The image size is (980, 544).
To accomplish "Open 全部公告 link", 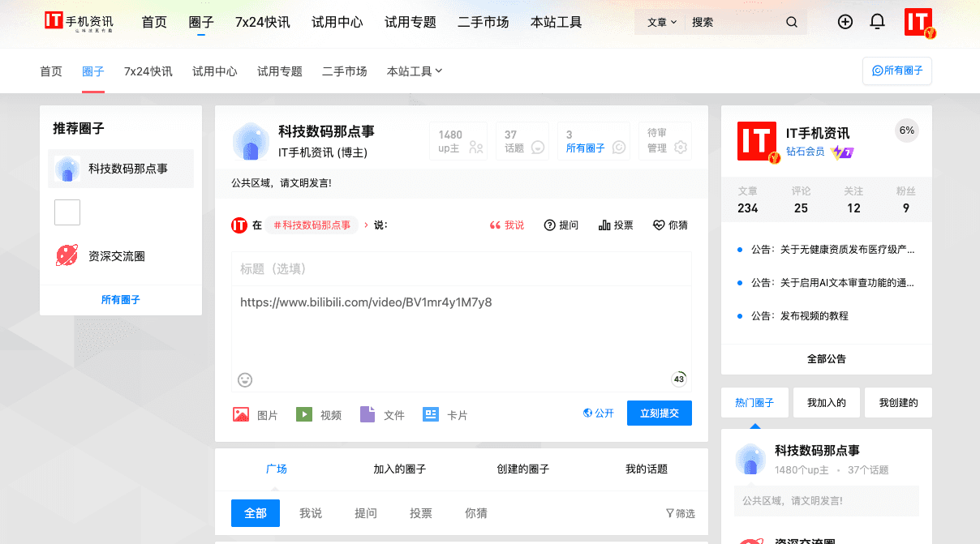I will click(826, 358).
